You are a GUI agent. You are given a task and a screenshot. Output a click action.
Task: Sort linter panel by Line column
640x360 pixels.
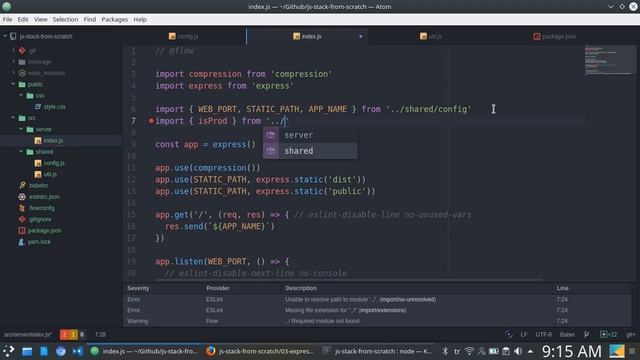562,288
